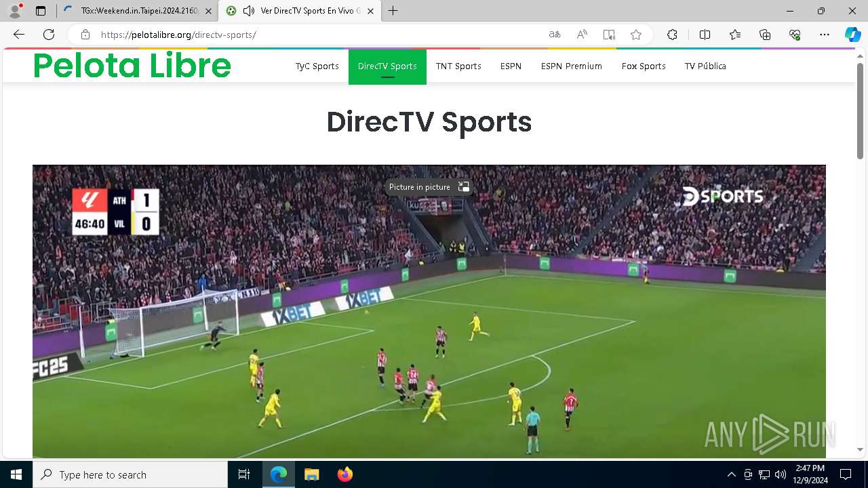Click the page vertical scrollbar thumb
Viewport: 868px width, 488px height.
point(860,110)
